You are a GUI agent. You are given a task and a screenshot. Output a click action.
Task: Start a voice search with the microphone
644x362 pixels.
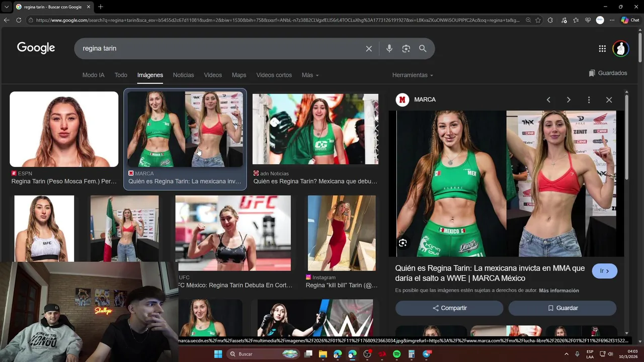(x=389, y=49)
